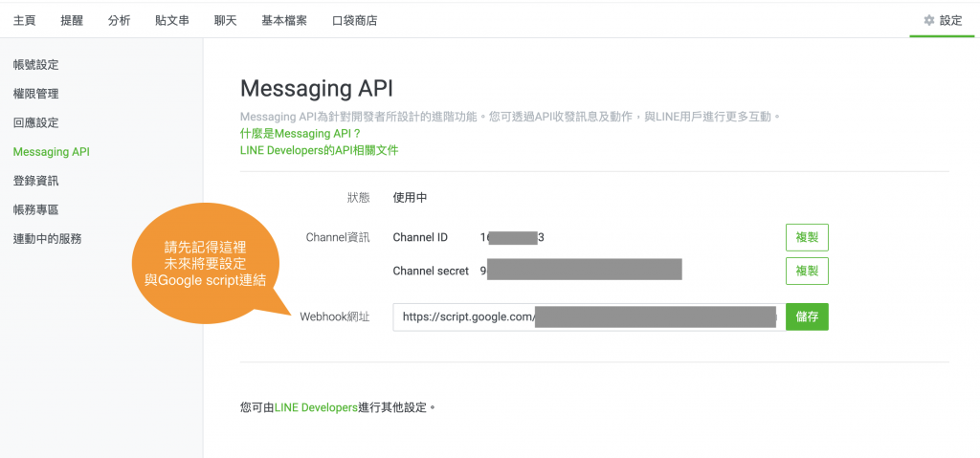The height and width of the screenshot is (458, 980).
Task: Open the 口袋商店 tab
Action: pyautogui.click(x=354, y=21)
